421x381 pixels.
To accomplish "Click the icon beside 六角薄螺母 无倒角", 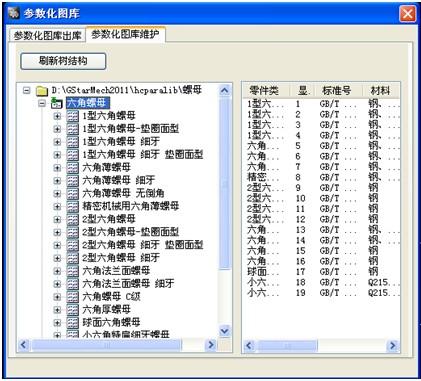I will click(x=72, y=193).
